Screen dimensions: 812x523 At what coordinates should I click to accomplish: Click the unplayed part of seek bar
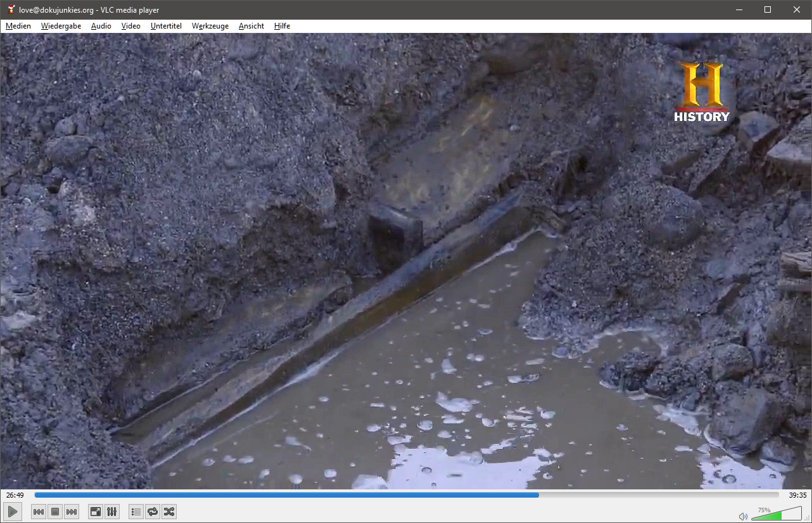pos(659,495)
